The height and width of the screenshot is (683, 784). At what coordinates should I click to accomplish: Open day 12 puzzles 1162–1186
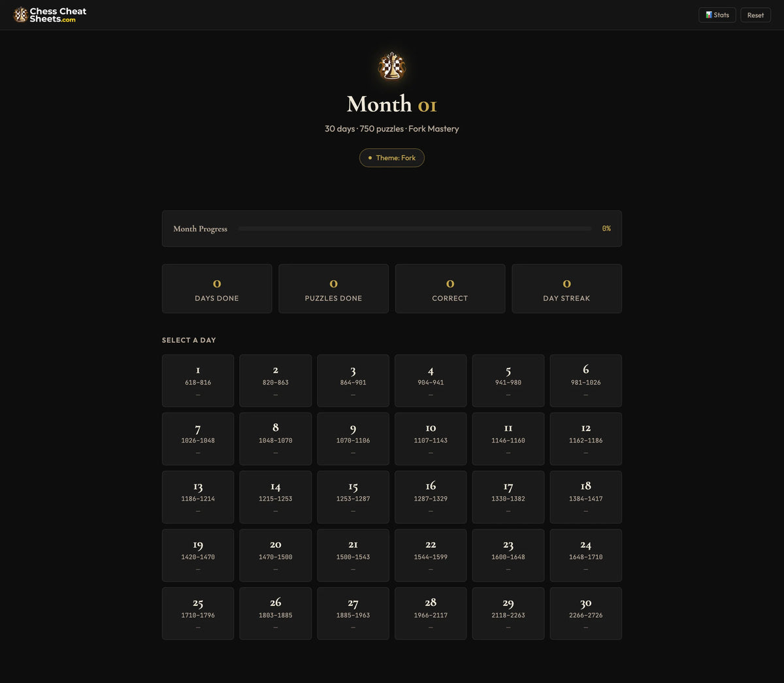[586, 439]
